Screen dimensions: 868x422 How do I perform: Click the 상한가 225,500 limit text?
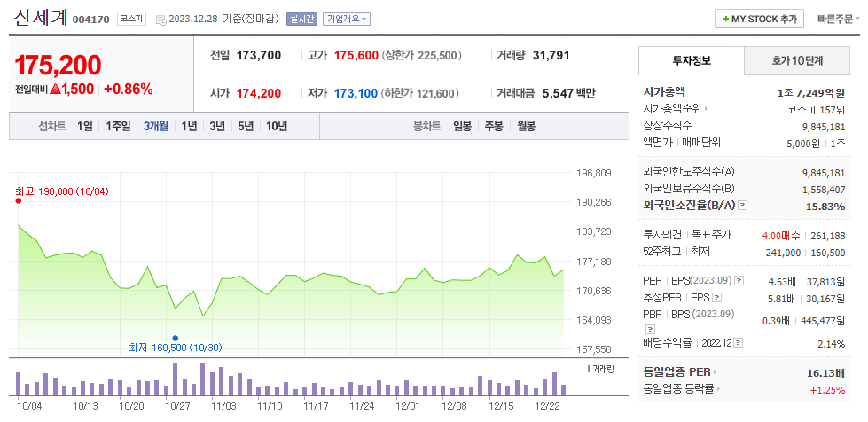422,55
